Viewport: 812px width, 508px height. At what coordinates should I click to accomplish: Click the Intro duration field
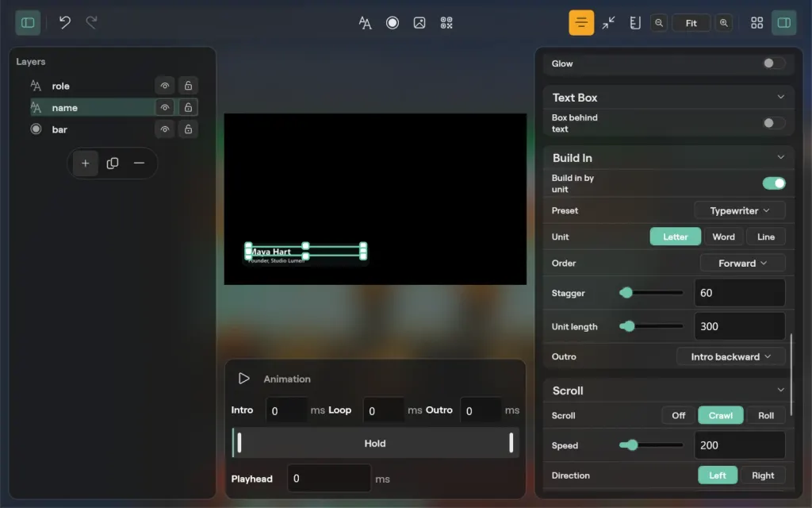click(287, 410)
